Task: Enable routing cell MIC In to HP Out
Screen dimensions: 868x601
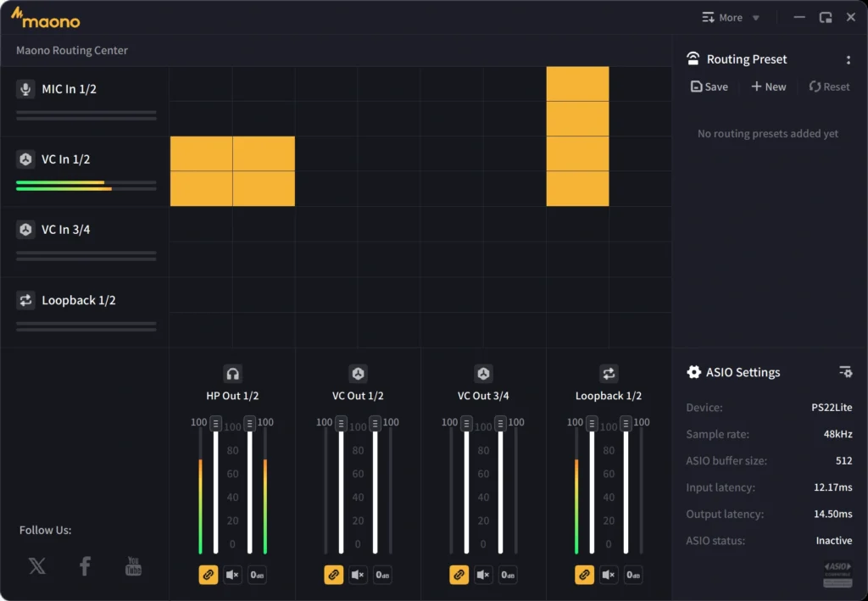Action: (x=201, y=84)
